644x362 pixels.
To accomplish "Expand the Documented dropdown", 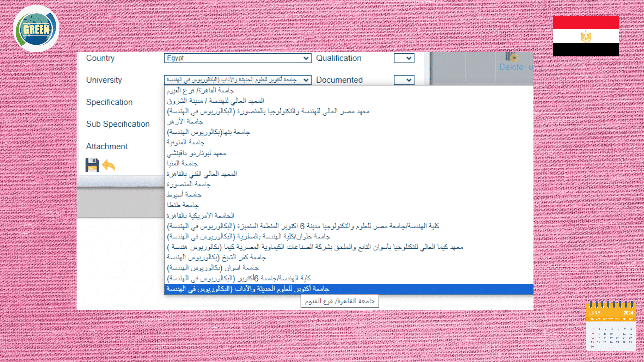I will point(404,80).
